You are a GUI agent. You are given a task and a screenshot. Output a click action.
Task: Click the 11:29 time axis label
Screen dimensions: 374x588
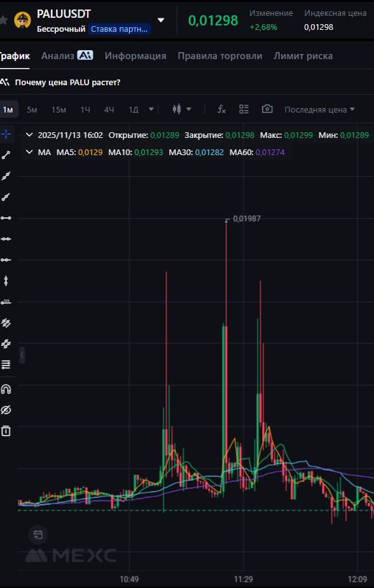(x=243, y=579)
